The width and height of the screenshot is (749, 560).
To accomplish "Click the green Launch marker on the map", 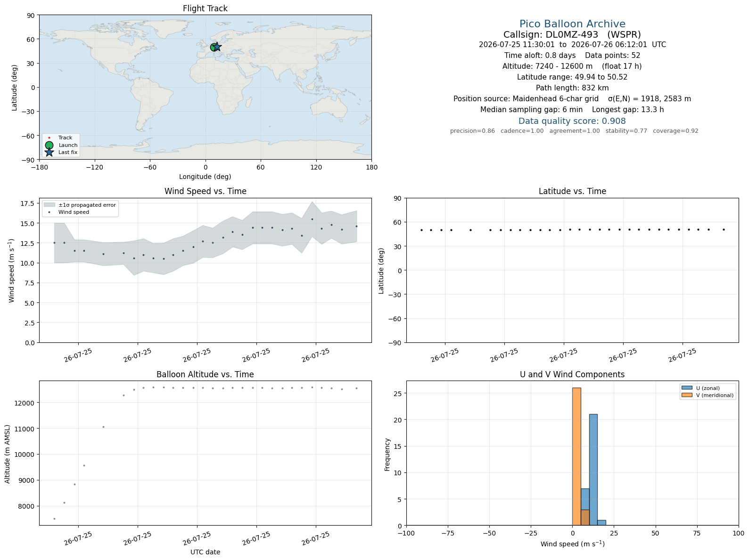I will click(214, 47).
